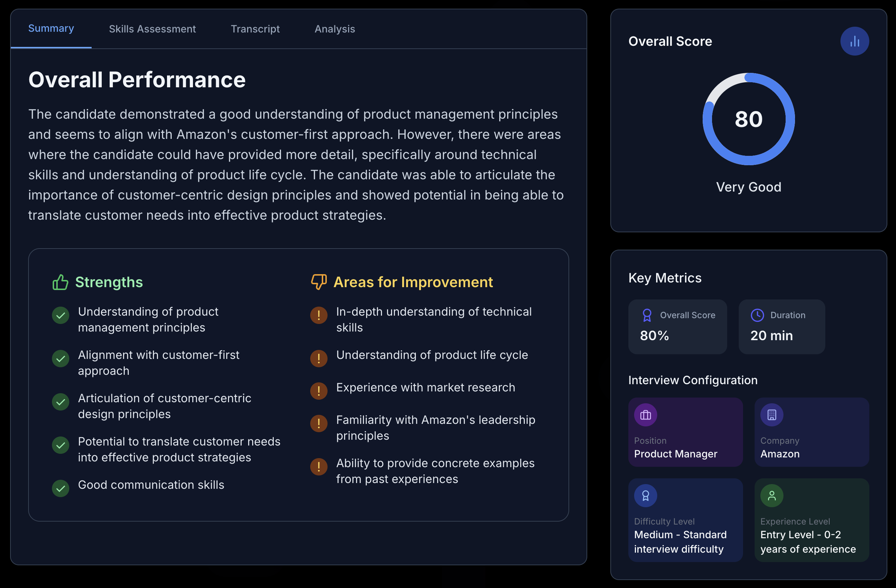896x588 pixels.
Task: Click the green thumbs-up Strengths icon
Action: 60,282
